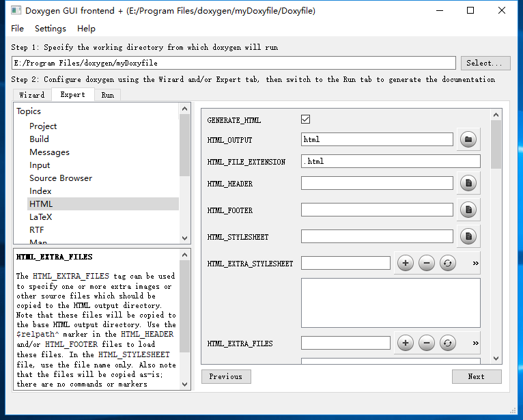Click the Doxygen app icon in title bar
The image size is (523, 420).
point(16,11)
